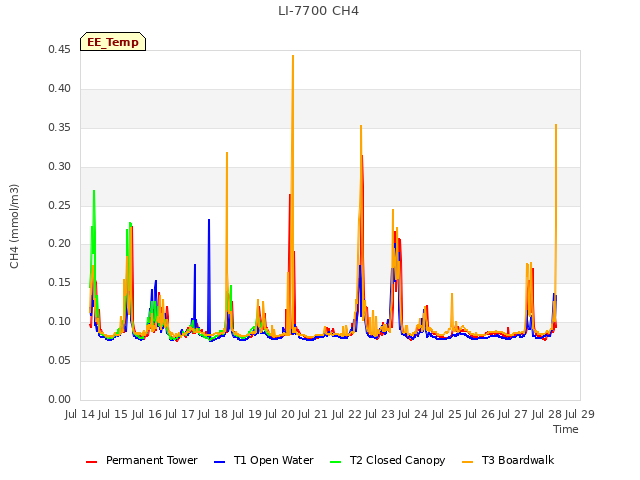Click the Jul 21 x-axis label
Image resolution: width=640 pixels, height=480 pixels.
pyautogui.click(x=313, y=414)
